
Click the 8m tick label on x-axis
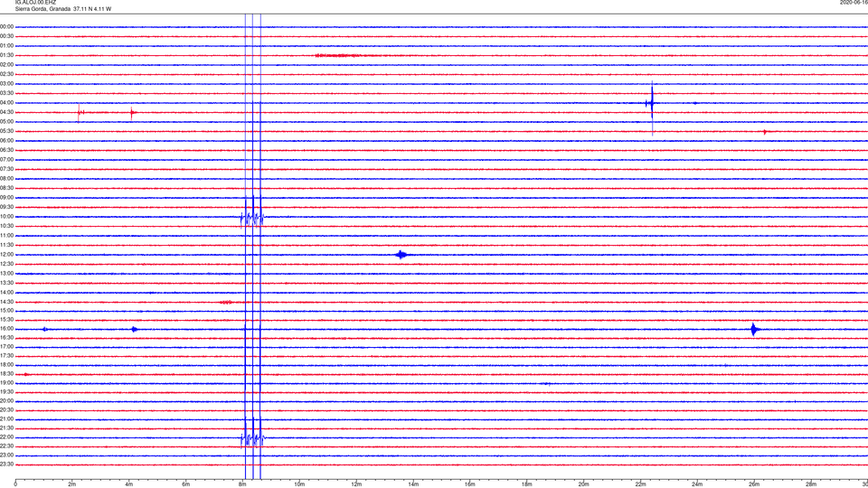point(242,484)
